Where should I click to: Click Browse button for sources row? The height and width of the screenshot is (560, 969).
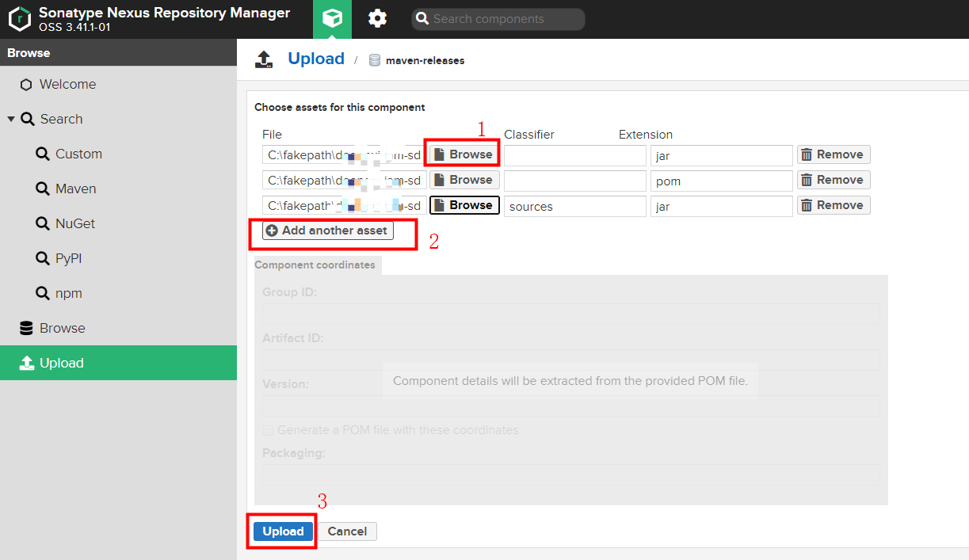[464, 205]
